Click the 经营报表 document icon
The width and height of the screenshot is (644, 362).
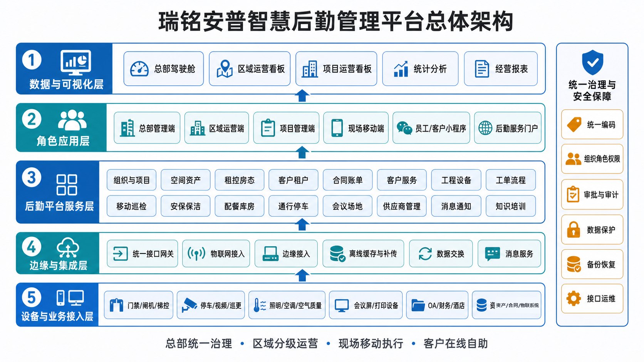pyautogui.click(x=482, y=69)
